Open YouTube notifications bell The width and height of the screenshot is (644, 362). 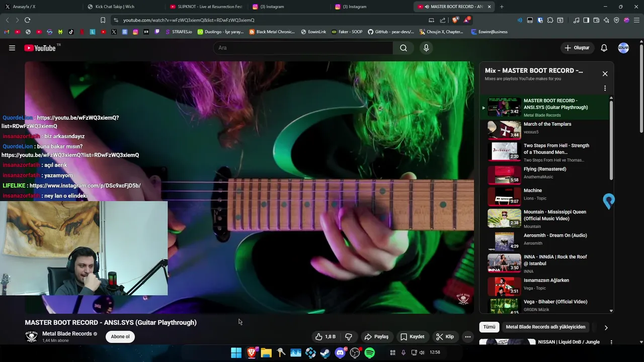604,48
